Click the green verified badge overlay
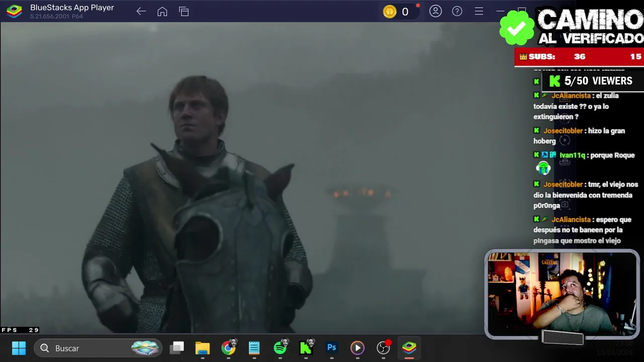This screenshot has width=644, height=362. [x=517, y=28]
